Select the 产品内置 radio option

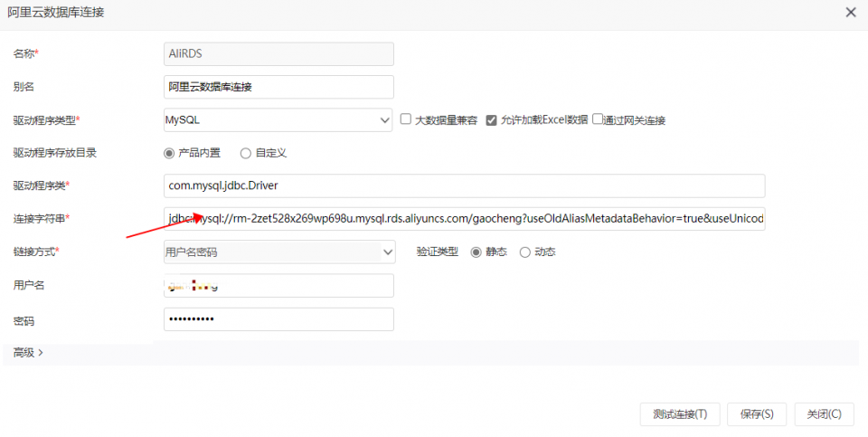(x=169, y=154)
